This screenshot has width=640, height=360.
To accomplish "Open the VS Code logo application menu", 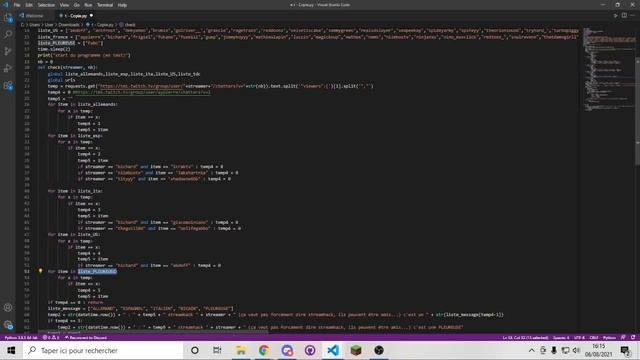I will (5, 5).
